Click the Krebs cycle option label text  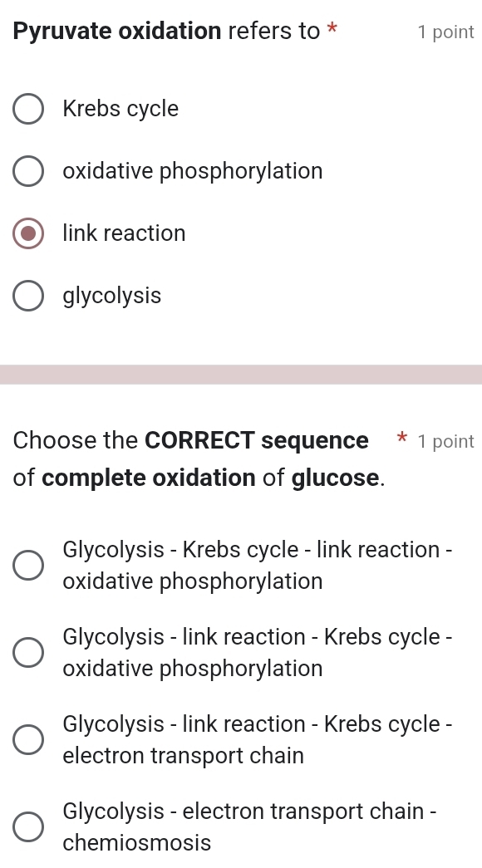[x=120, y=109]
